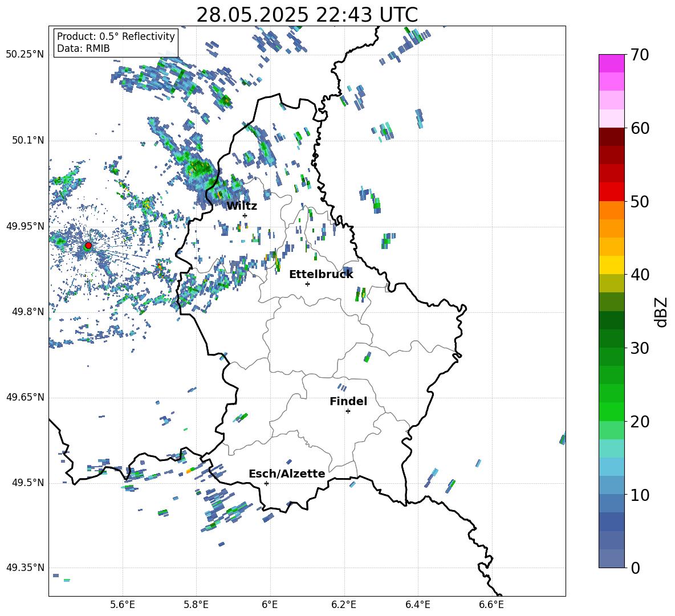Click the Wiltz location cross marker
This screenshot has height=616, width=675.
pyautogui.click(x=245, y=215)
